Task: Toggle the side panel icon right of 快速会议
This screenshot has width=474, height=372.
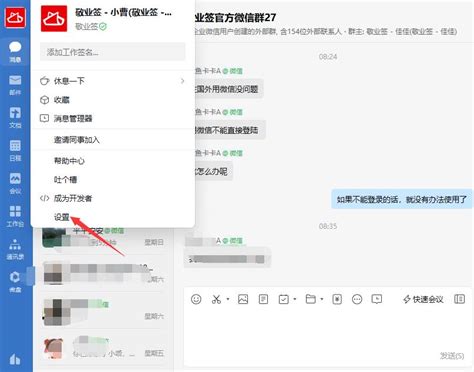Action: pyautogui.click(x=460, y=299)
